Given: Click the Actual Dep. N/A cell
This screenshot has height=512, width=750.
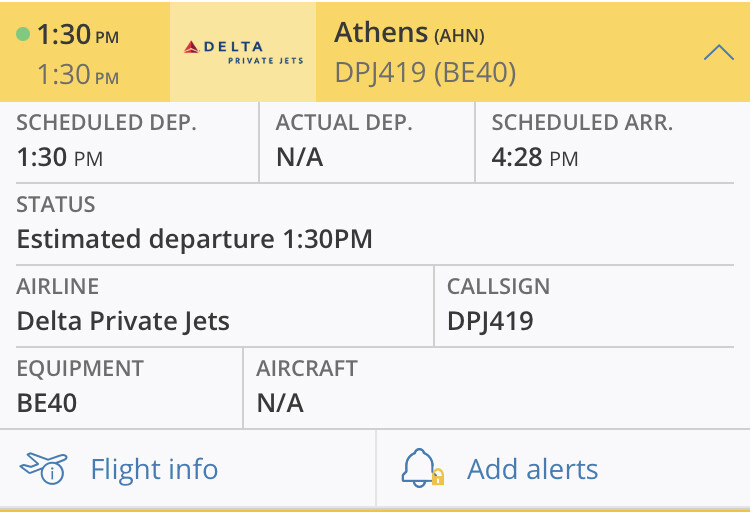Looking at the screenshot, I should (366, 141).
